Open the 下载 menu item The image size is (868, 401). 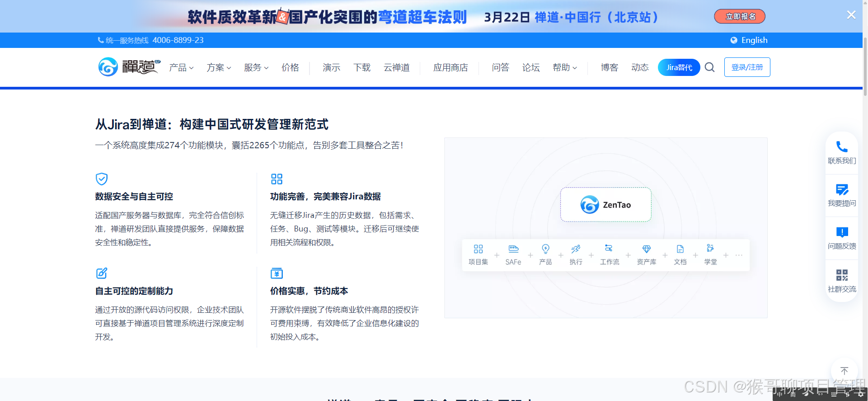point(362,67)
